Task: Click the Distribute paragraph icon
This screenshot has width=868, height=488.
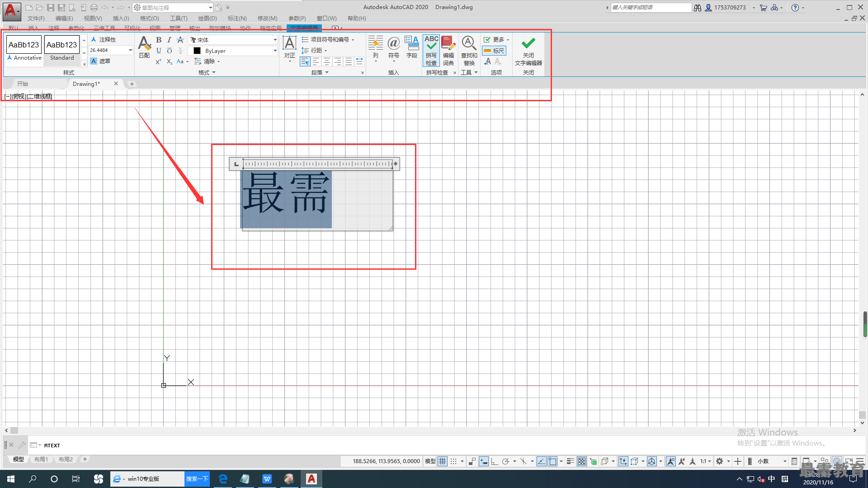Action: coord(359,61)
